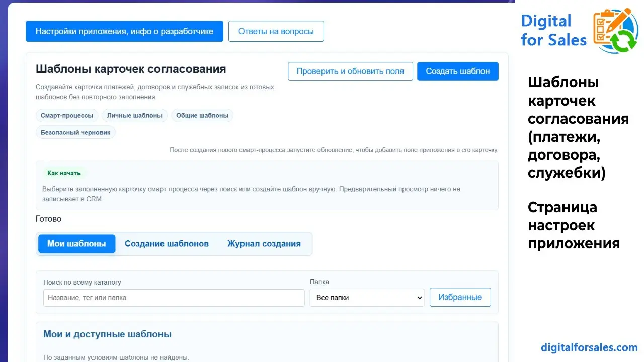Select the 'Личные шаблоны' tag chip
This screenshot has width=644, height=362.
click(134, 116)
